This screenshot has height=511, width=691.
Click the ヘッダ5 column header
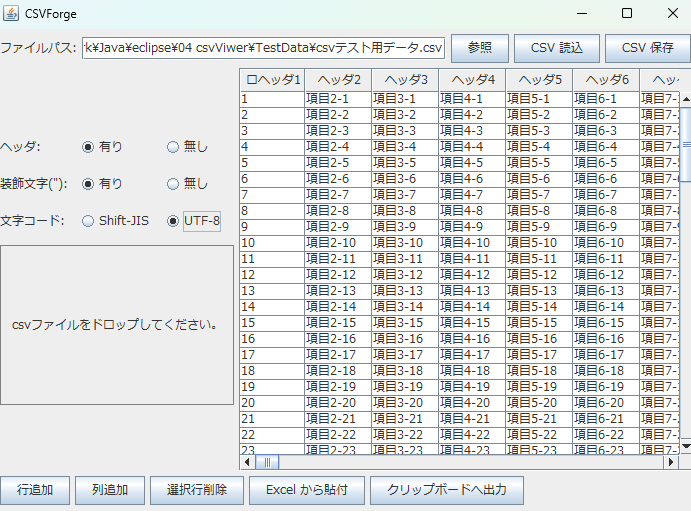(x=539, y=80)
